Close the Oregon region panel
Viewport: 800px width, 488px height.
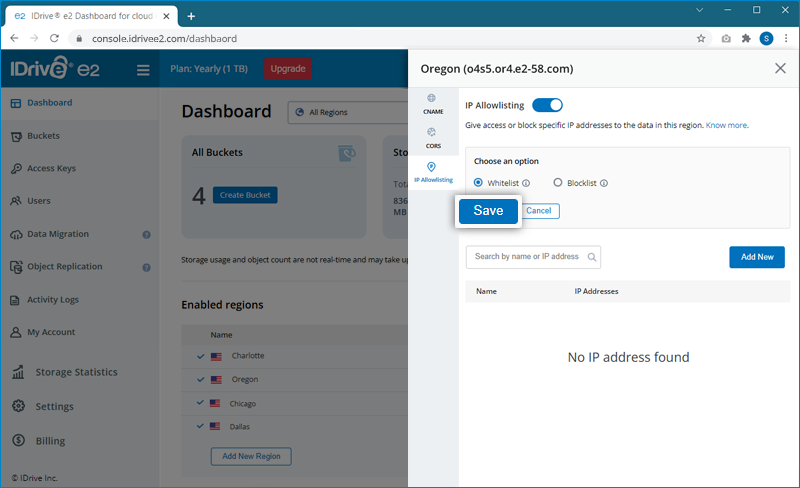tap(780, 68)
